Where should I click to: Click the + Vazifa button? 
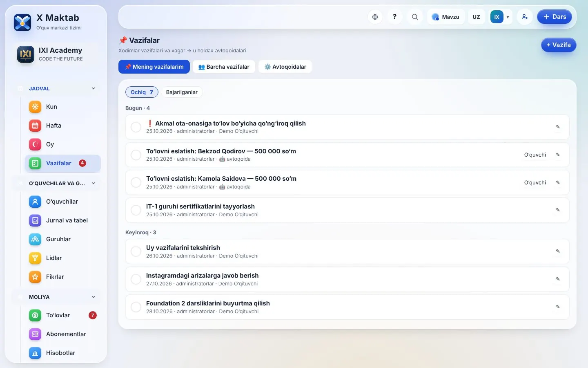point(559,45)
